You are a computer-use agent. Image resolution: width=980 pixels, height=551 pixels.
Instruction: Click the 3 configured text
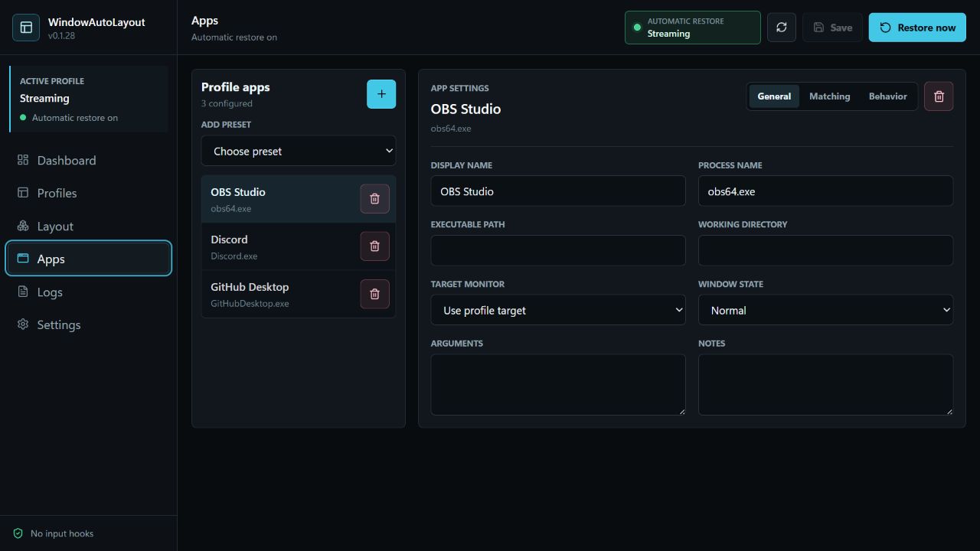pos(227,103)
